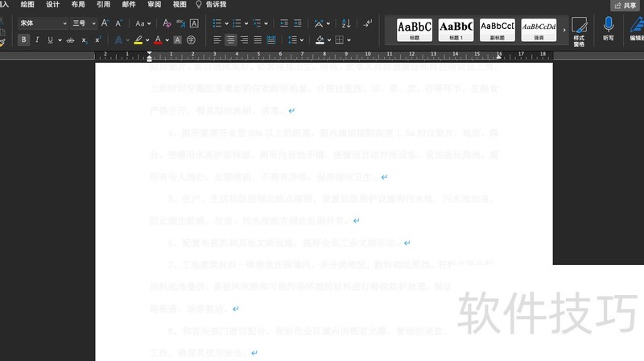Viewport: 644px width, 361px height.
Task: Open the 引用 tab
Action: [x=103, y=5]
